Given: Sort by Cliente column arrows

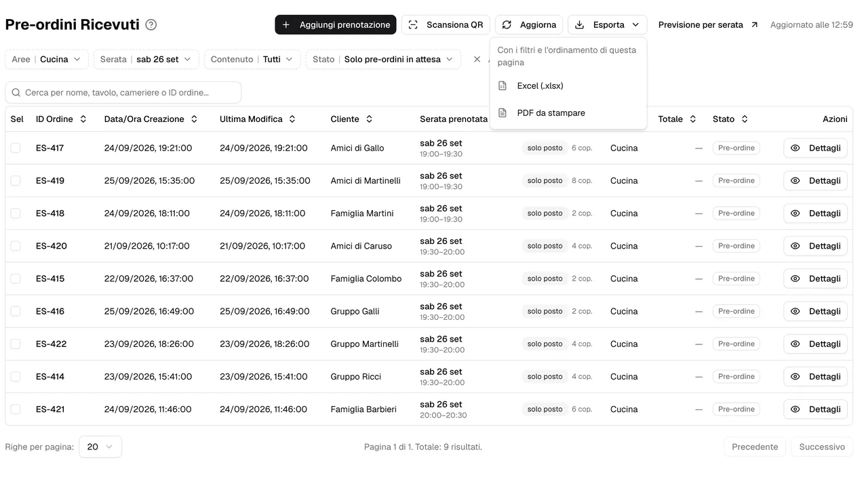Looking at the screenshot, I should [x=369, y=119].
